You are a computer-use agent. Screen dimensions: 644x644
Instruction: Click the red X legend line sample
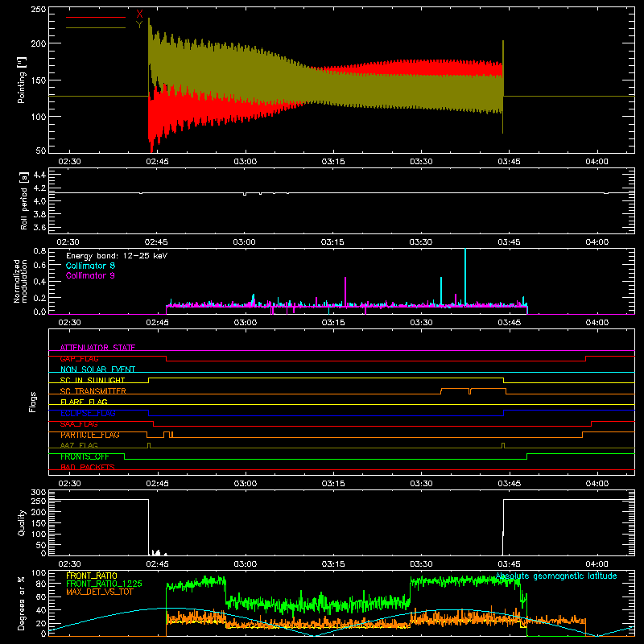(96, 17)
